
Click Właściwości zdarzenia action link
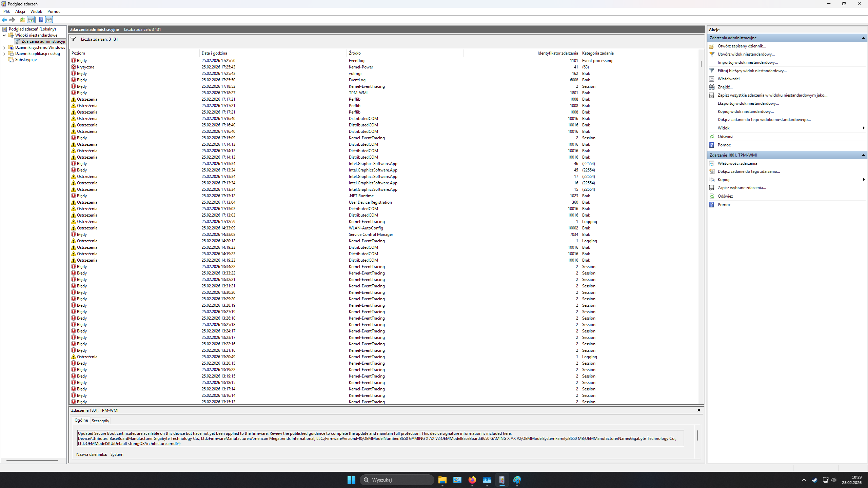click(737, 163)
